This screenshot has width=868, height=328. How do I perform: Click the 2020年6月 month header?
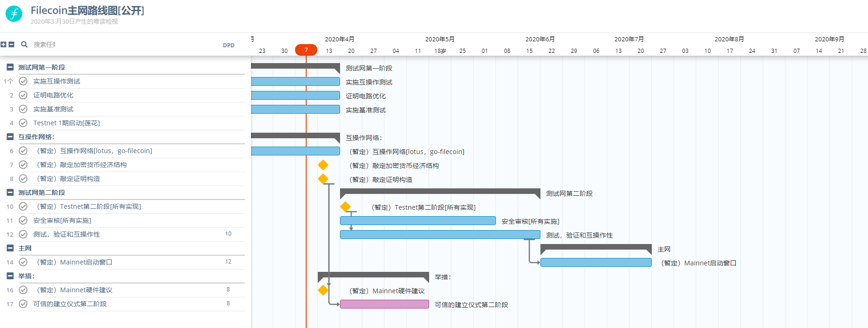[540, 39]
